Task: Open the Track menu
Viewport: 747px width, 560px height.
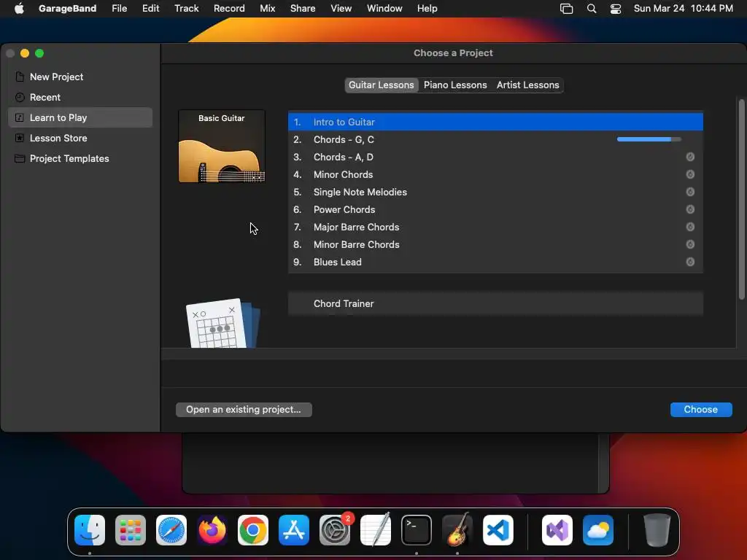Action: (x=186, y=9)
